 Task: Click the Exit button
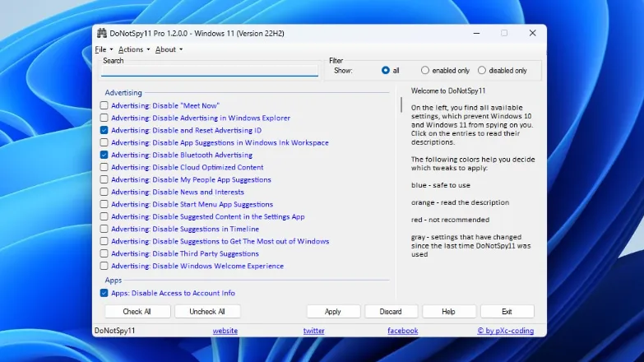point(507,312)
